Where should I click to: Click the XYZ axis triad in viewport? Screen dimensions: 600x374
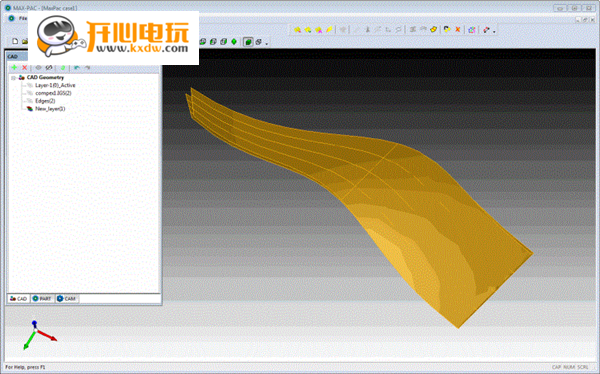point(39,335)
